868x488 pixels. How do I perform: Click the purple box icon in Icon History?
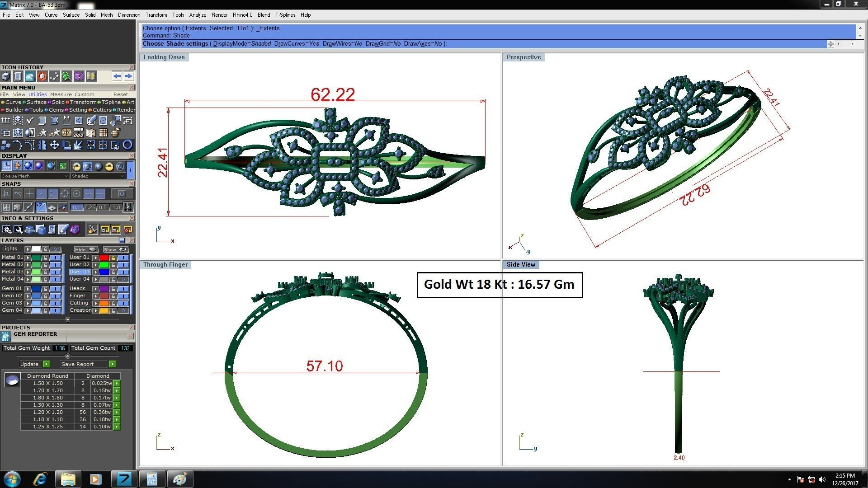click(x=79, y=76)
